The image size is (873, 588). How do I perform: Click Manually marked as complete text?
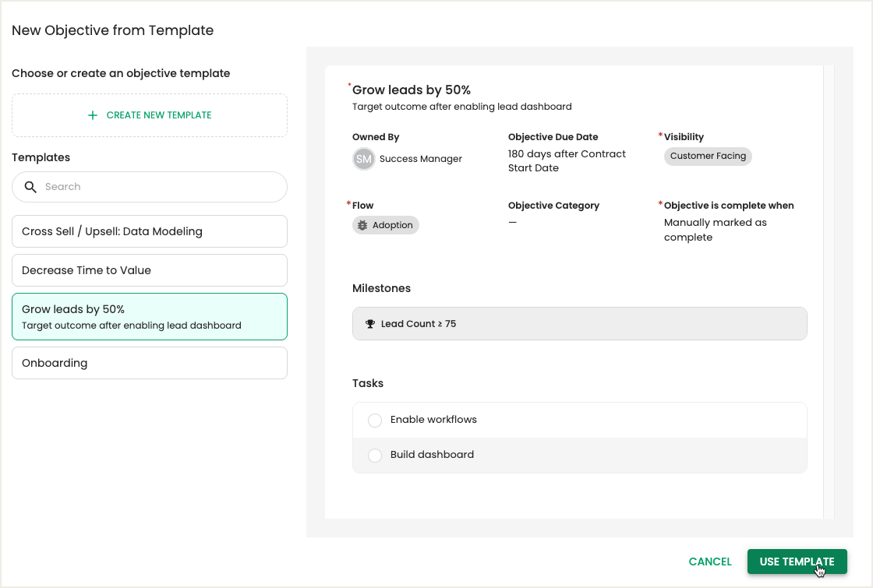pos(715,230)
